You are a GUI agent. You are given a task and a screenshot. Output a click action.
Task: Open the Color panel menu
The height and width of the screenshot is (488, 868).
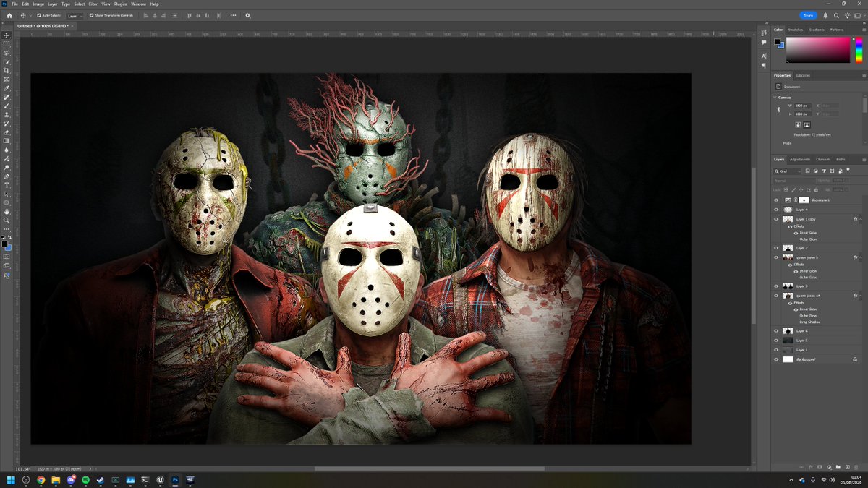click(x=863, y=30)
